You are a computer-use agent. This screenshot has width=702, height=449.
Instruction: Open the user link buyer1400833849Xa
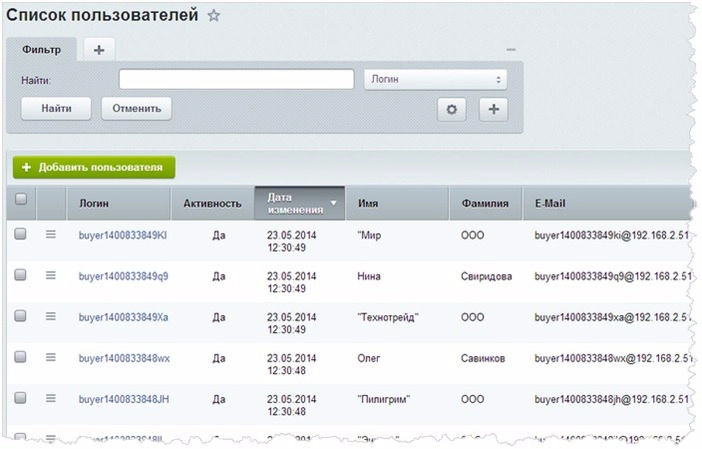(x=124, y=317)
